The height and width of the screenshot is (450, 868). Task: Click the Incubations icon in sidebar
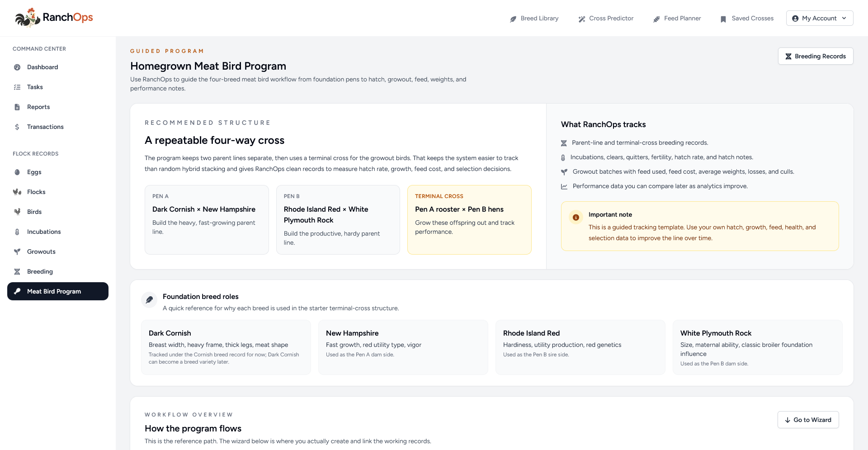17,232
